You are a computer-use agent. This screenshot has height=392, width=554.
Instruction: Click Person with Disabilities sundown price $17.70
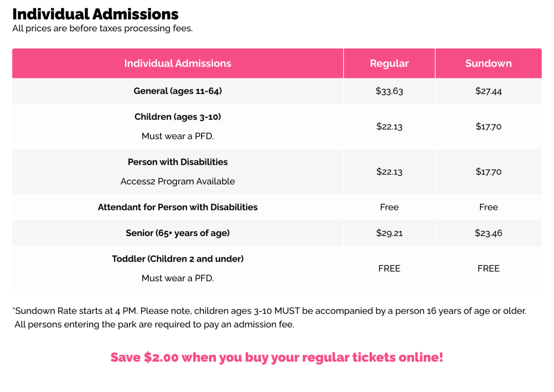(489, 172)
